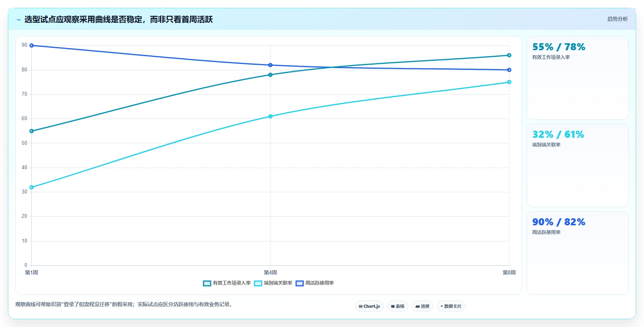Click 有效工作项录入率 caption in the first card
This screenshot has width=644, height=327.
[x=551, y=57]
